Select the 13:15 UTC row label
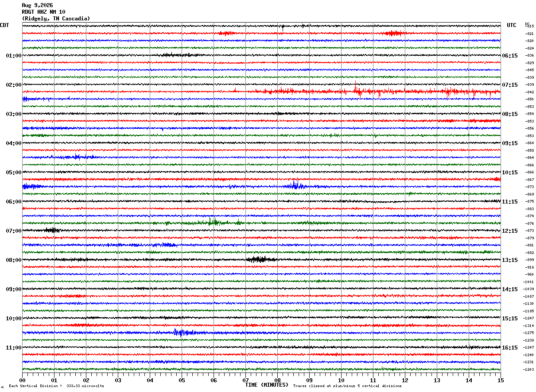 click(510, 260)
